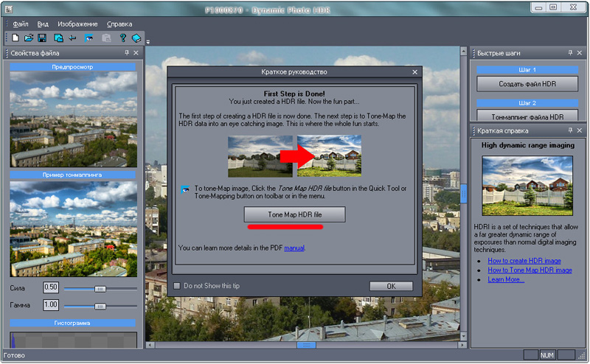The width and height of the screenshot is (590, 364).
Task: Click the Предпросмотр preview thumbnail
Action: pos(73,119)
